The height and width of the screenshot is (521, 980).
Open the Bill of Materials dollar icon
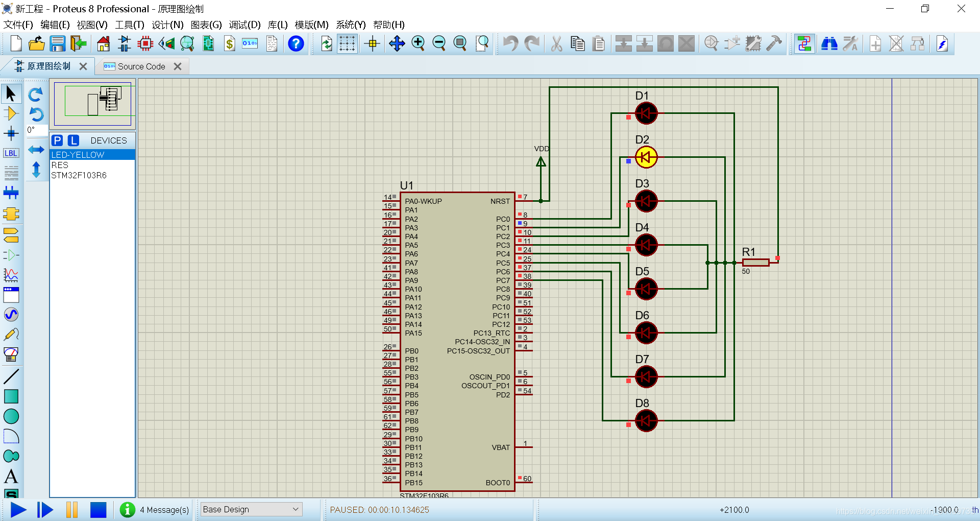pos(230,44)
